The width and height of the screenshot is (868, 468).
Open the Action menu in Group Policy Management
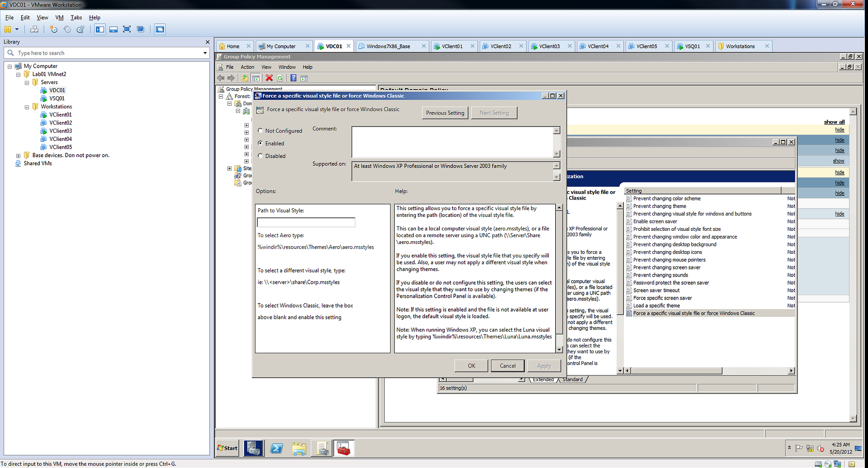[247, 67]
